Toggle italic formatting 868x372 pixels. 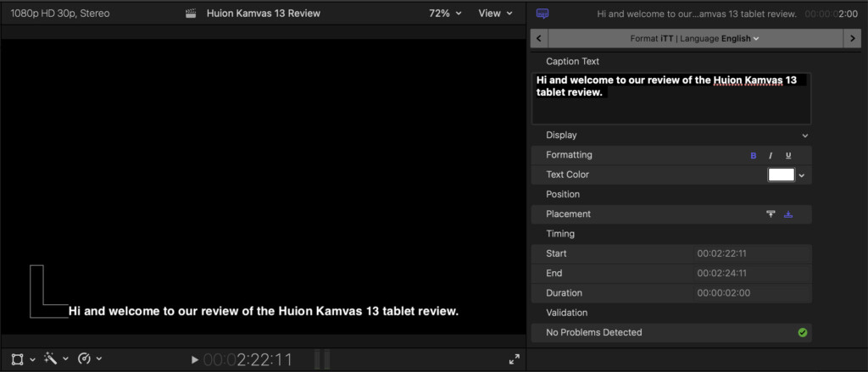[770, 156]
